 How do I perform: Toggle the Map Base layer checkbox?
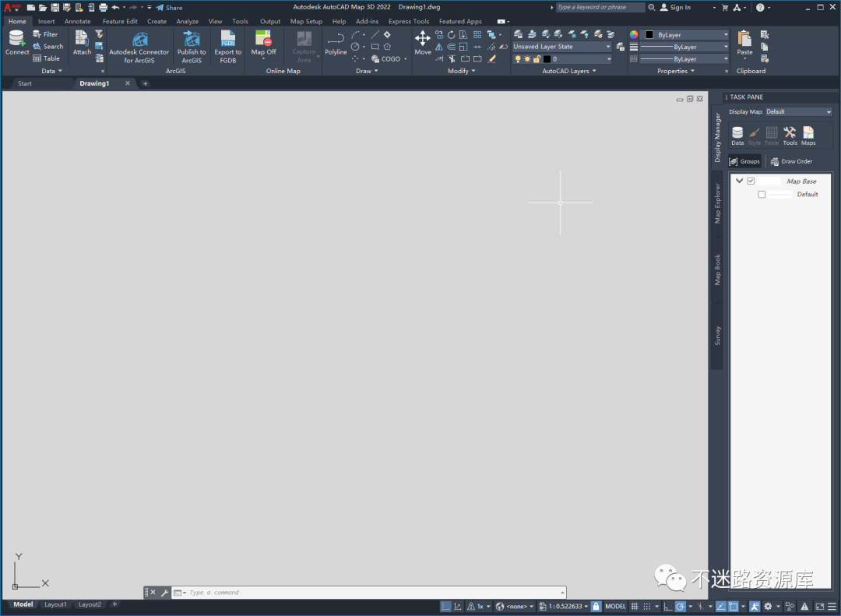[x=751, y=181]
